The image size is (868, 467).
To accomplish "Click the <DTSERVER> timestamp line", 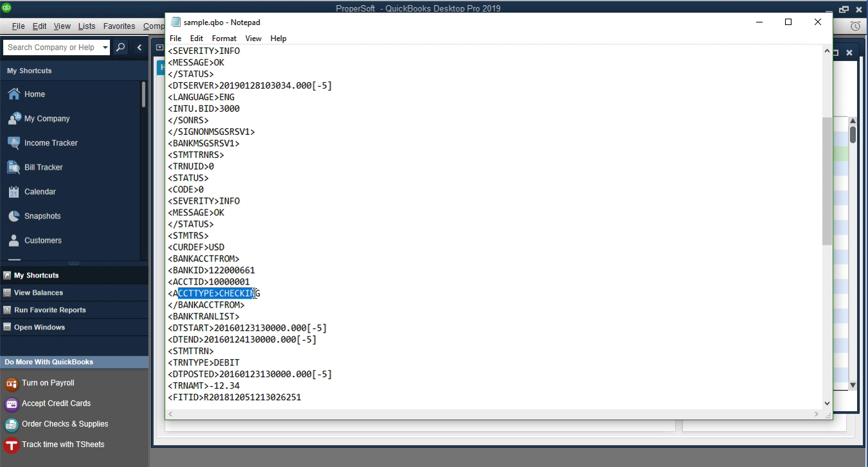I will (250, 85).
